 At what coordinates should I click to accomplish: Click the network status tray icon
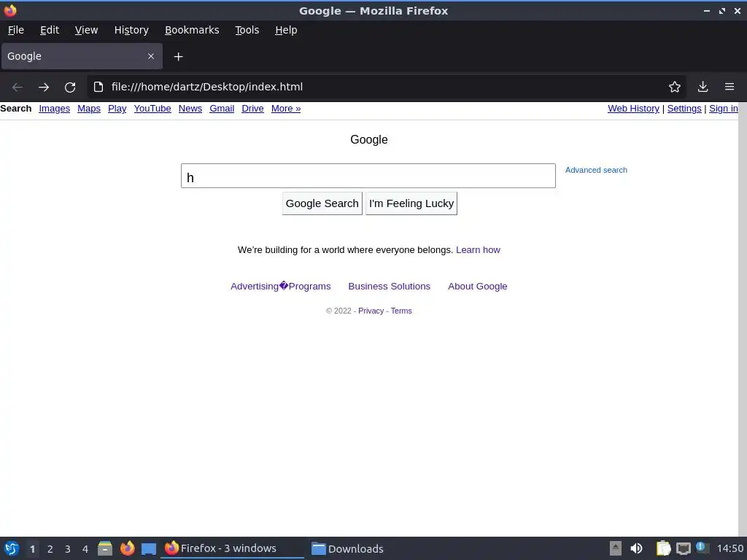683,548
